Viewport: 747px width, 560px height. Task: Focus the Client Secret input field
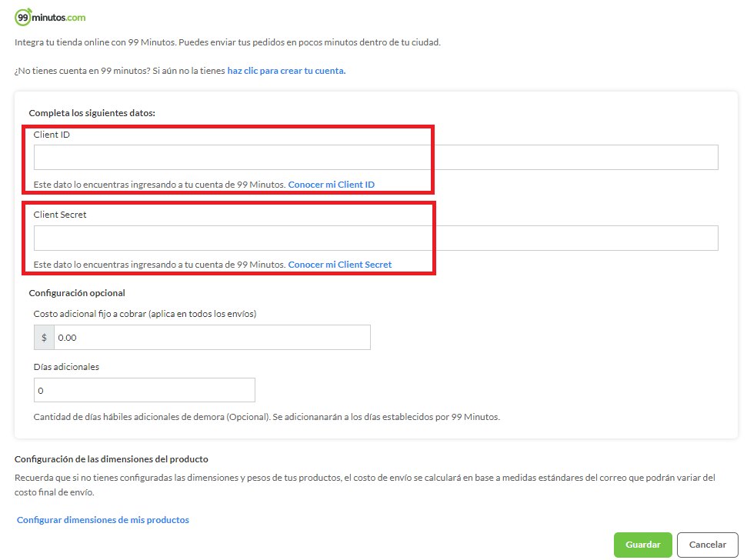(376, 238)
